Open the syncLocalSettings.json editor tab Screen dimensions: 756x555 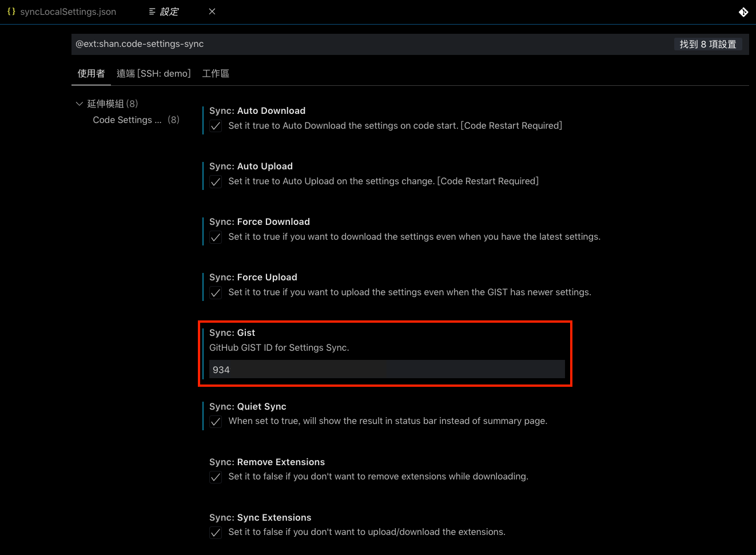[x=67, y=11]
